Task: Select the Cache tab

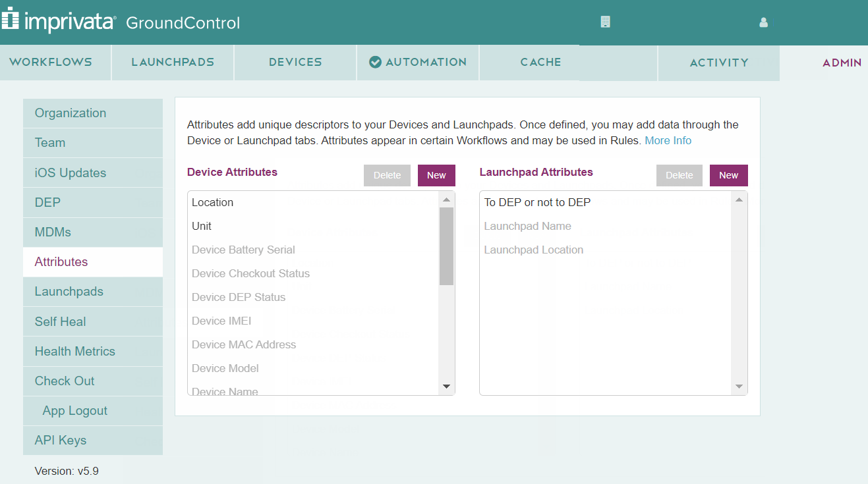Action: pyautogui.click(x=540, y=63)
